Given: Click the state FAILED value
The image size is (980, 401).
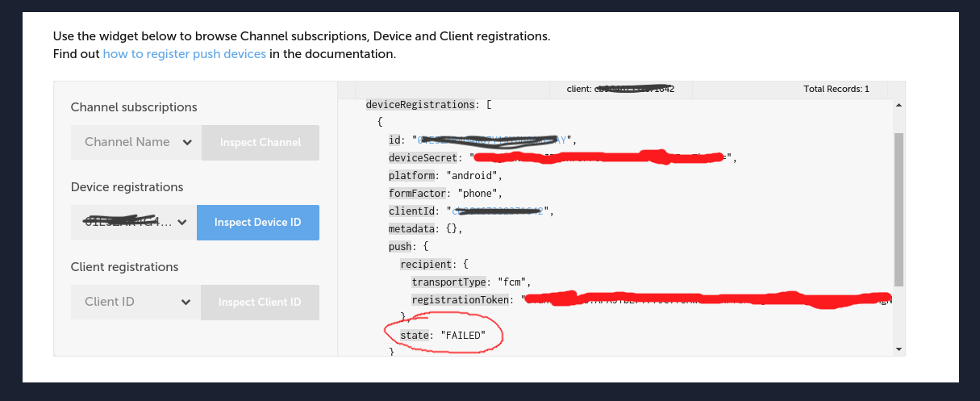Looking at the screenshot, I should pos(463,335).
